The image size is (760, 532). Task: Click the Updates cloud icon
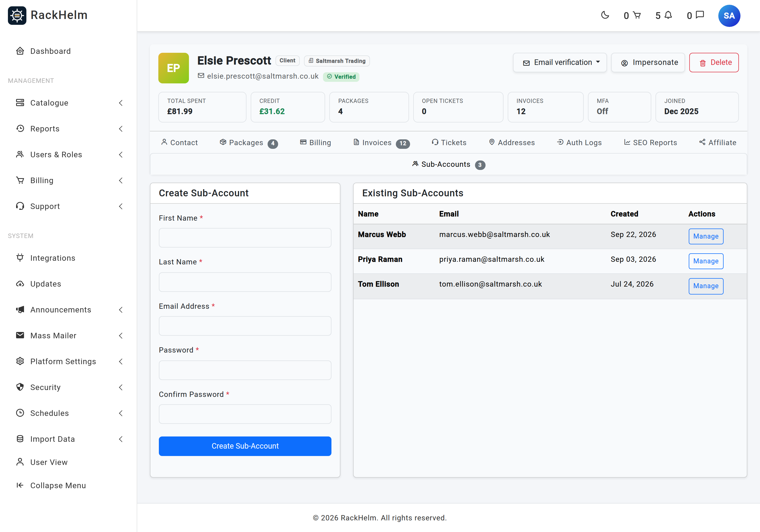[20, 284]
